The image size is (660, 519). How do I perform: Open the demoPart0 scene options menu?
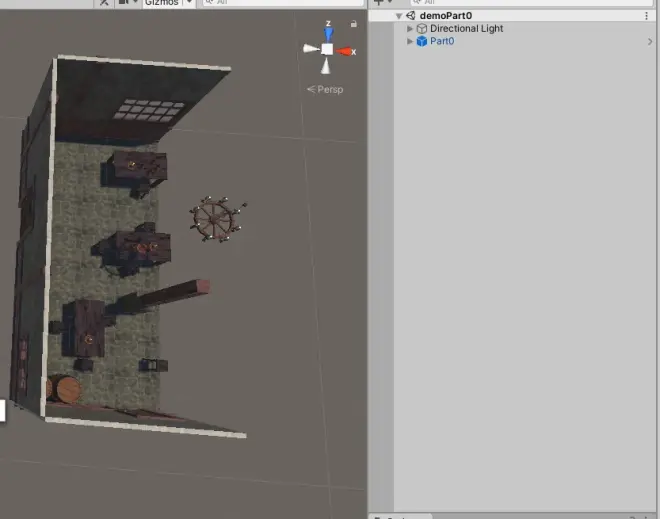click(647, 16)
